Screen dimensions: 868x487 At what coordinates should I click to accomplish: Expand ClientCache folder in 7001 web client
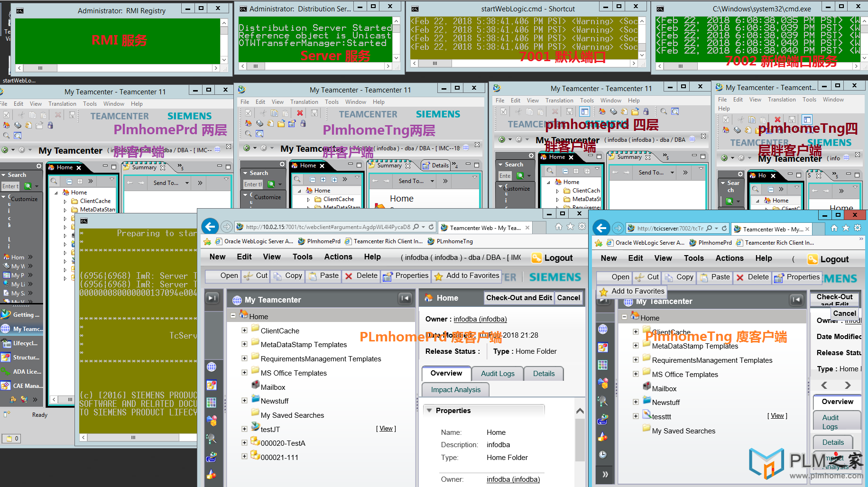(244, 331)
